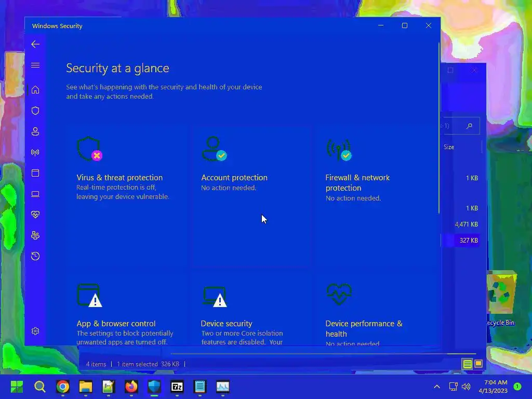
Task: Open network icon in system tray
Action: pos(453,387)
